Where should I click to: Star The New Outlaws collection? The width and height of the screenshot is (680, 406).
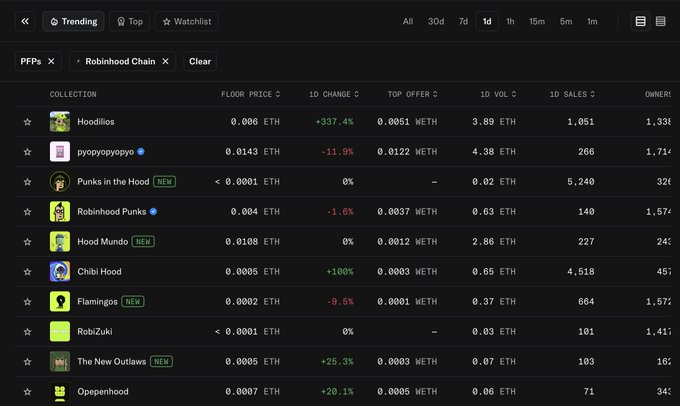point(27,362)
